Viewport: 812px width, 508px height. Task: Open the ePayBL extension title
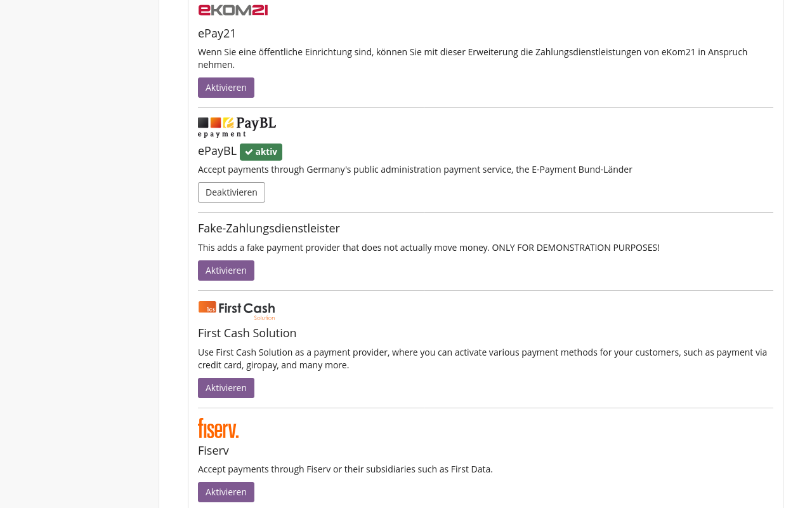(x=217, y=150)
